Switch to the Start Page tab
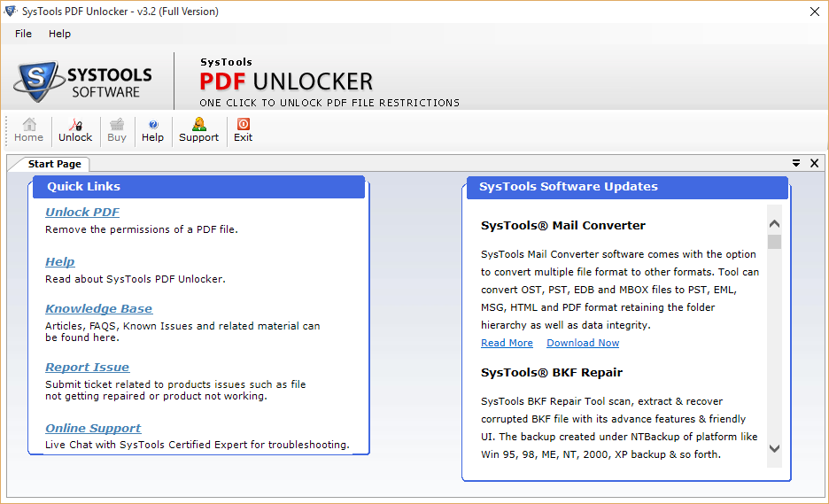829x504 pixels. tap(54, 164)
